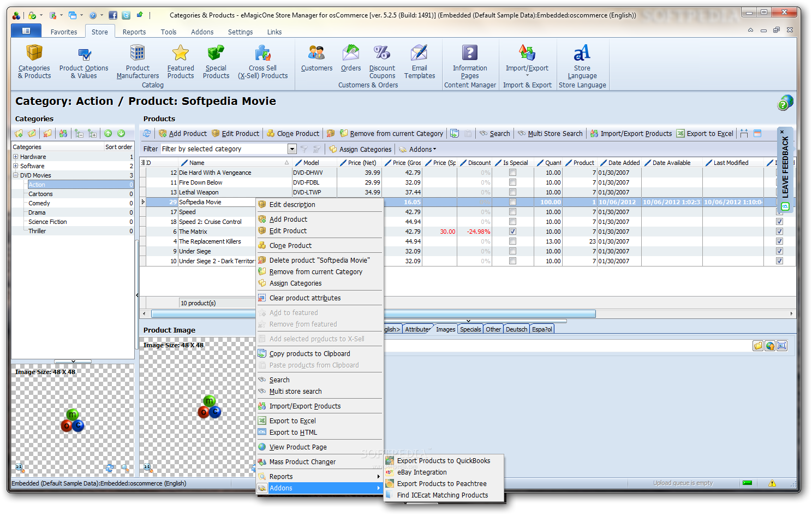Click Facebook icon in title bar
Screen dimensions: 812x515
tap(113, 15)
